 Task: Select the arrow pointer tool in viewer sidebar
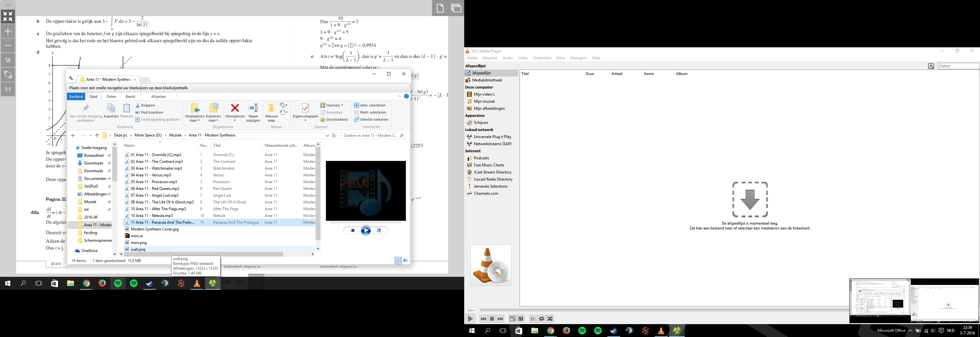click(x=8, y=60)
